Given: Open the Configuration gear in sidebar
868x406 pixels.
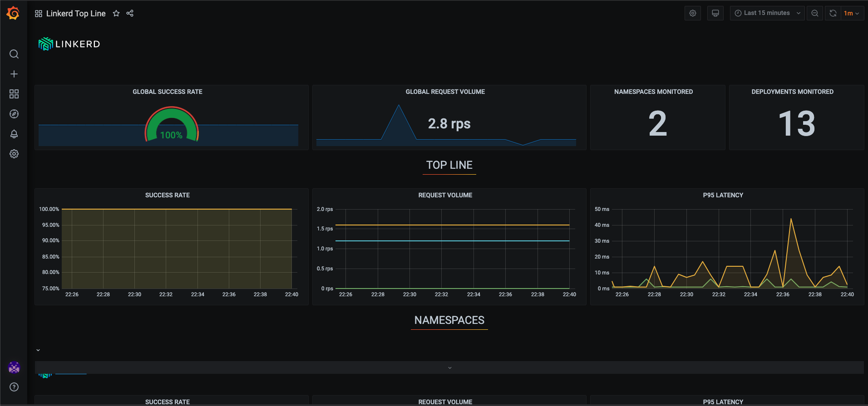Looking at the screenshot, I should pyautogui.click(x=14, y=154).
